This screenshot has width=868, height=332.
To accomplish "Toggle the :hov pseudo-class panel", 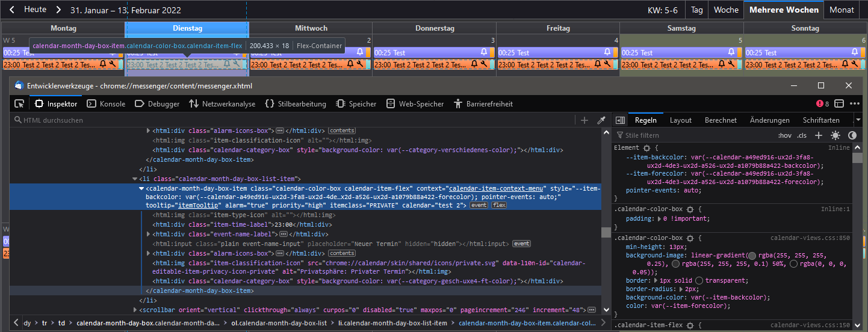I will (784, 135).
